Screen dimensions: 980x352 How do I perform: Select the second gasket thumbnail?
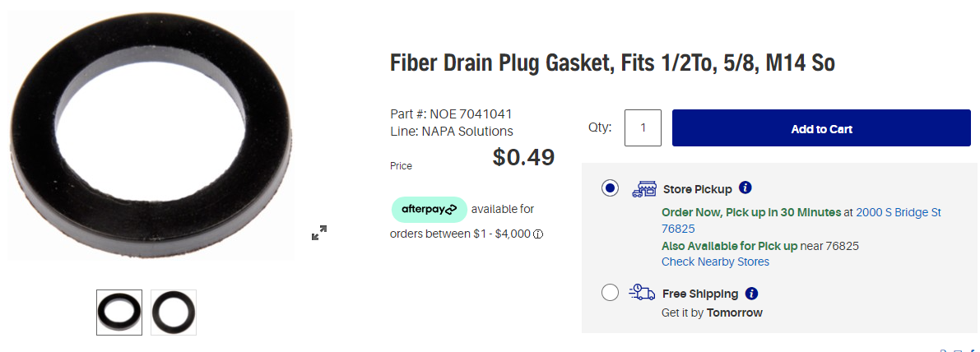[x=174, y=313]
